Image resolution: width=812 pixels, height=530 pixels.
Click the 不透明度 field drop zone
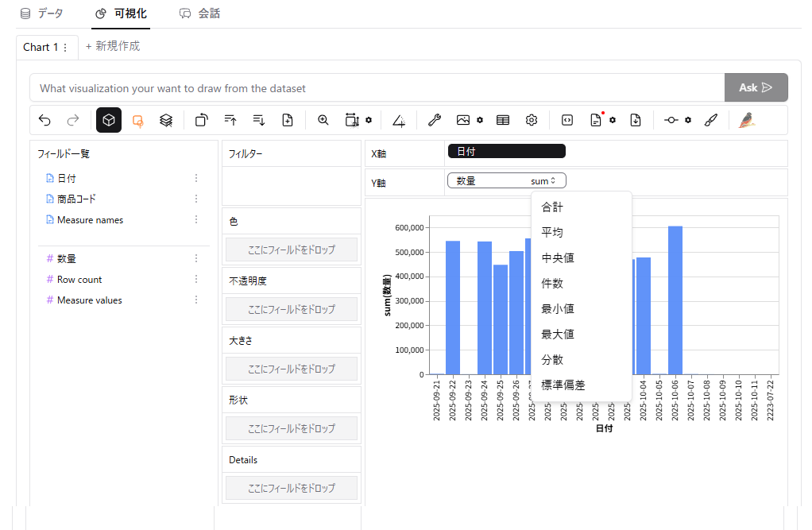(292, 309)
